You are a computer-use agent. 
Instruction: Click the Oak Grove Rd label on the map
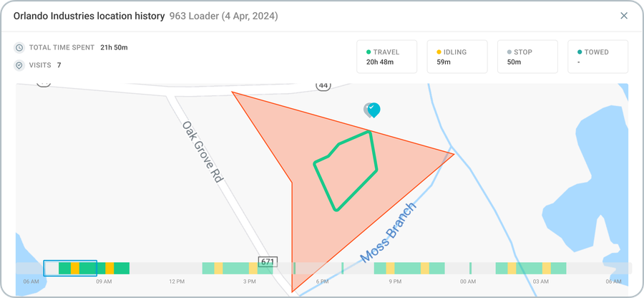pyautogui.click(x=203, y=152)
